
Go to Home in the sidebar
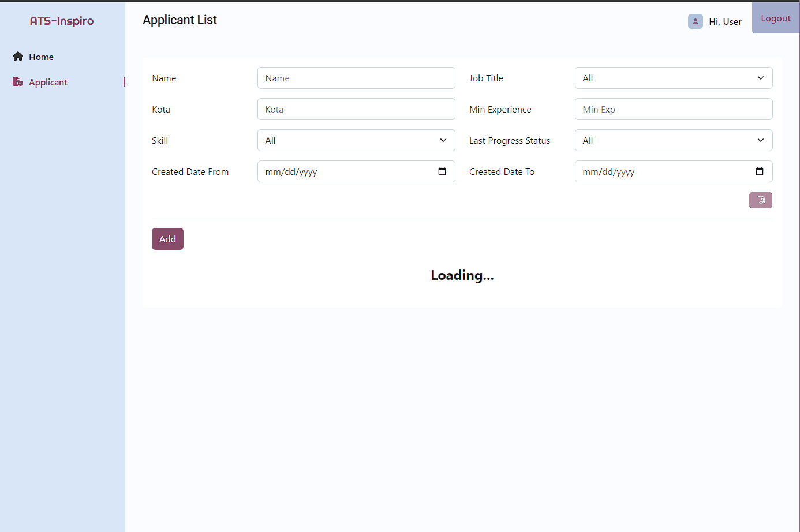41,57
